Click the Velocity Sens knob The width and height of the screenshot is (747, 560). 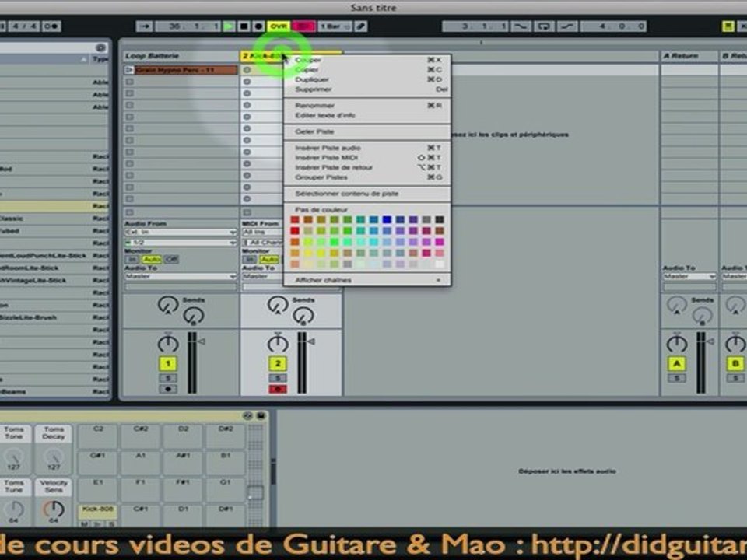tap(54, 509)
